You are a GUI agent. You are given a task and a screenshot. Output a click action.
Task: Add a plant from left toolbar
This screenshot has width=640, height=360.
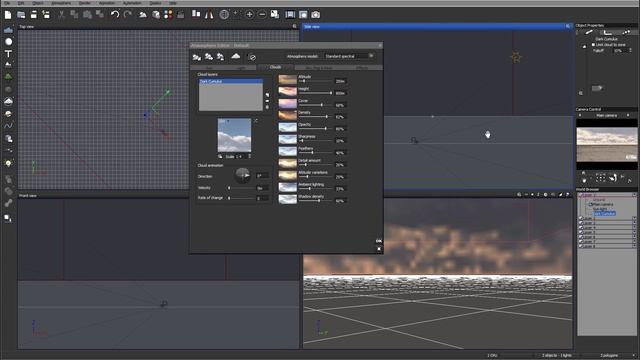8,76
